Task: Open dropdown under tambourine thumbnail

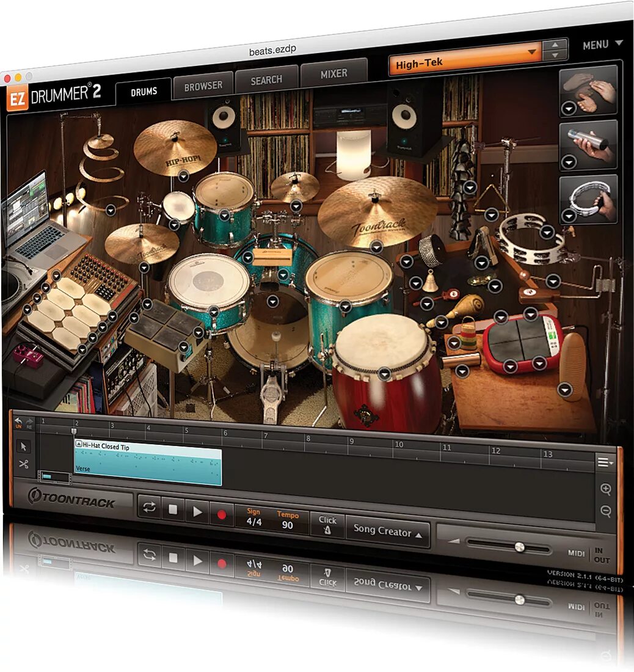Action: point(569,216)
